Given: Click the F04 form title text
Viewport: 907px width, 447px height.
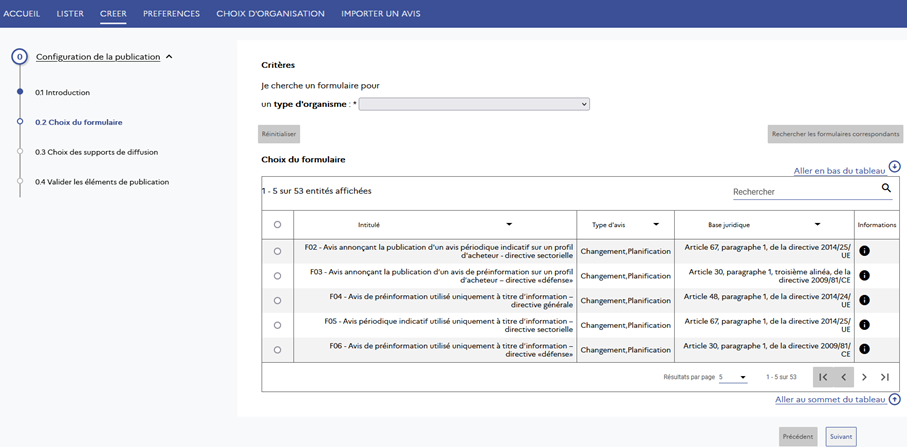Looking at the screenshot, I should click(451, 300).
